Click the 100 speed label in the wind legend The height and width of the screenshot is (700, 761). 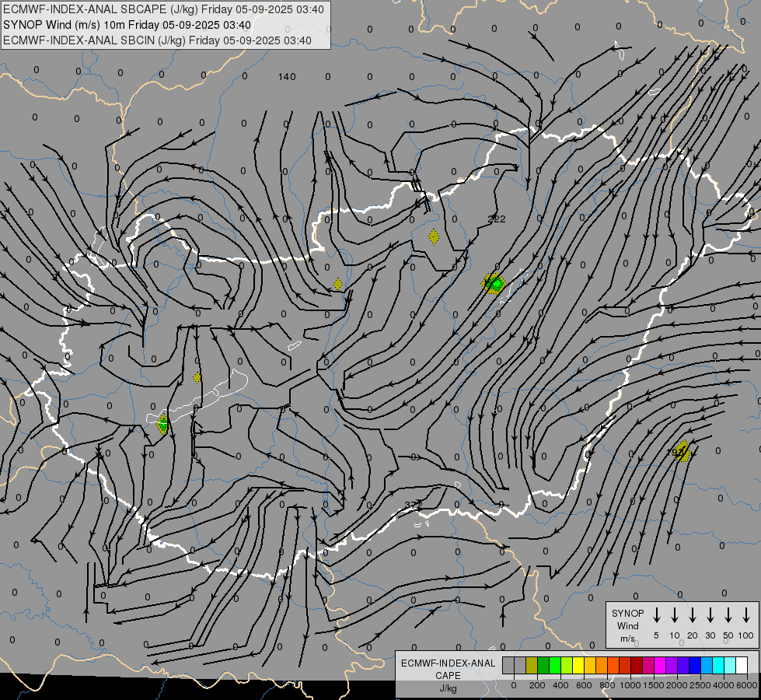(746, 635)
